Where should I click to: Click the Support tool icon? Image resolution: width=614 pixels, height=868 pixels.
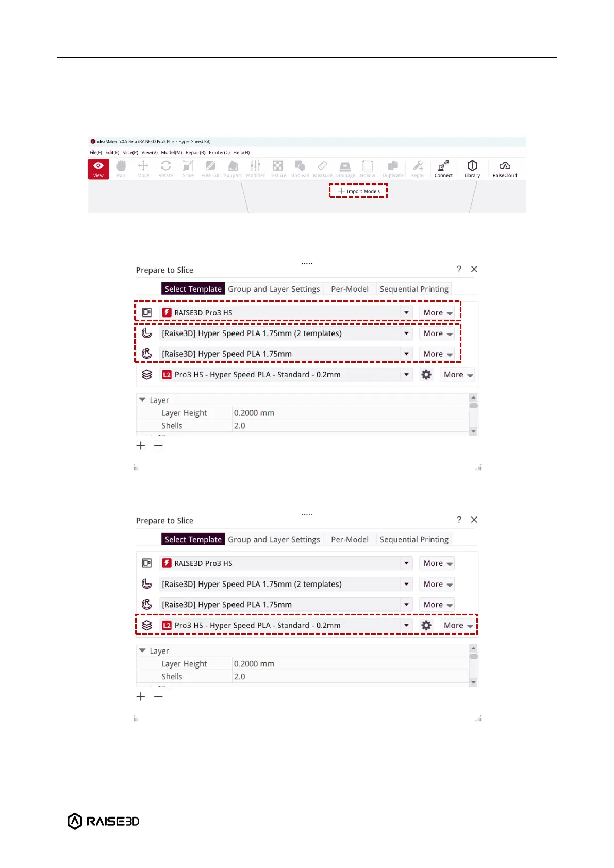coord(233,169)
